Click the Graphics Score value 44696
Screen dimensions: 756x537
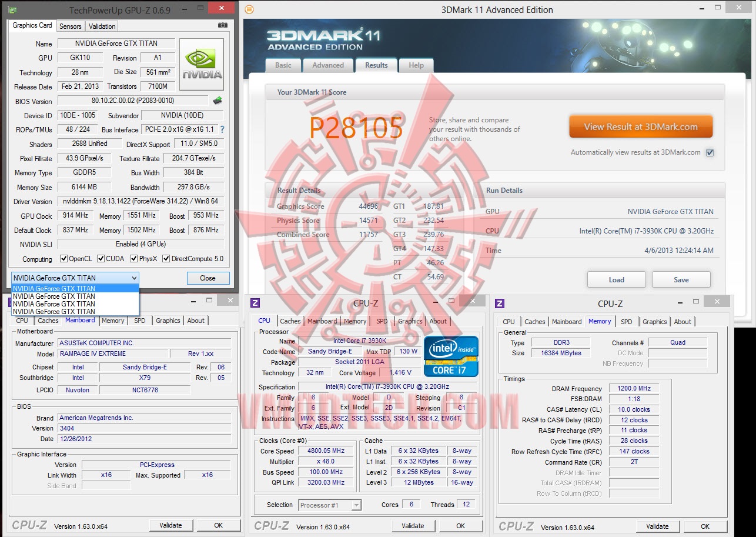click(x=369, y=206)
